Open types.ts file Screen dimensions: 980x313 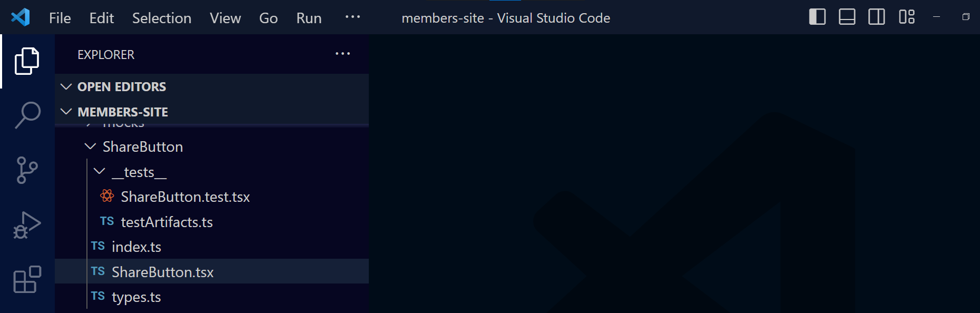(x=212, y=297)
